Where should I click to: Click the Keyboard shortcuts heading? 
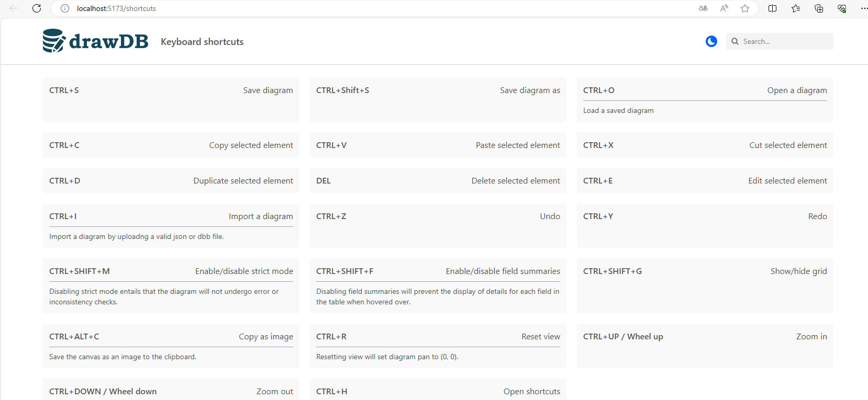202,42
